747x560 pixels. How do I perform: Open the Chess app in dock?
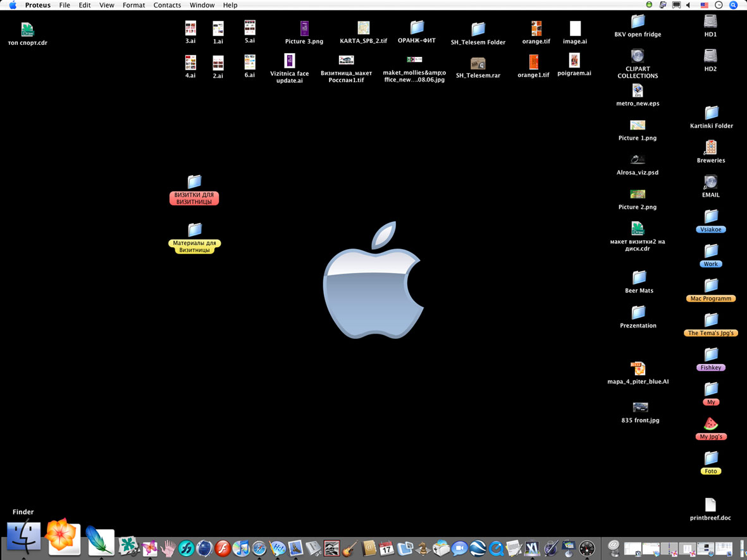423,548
